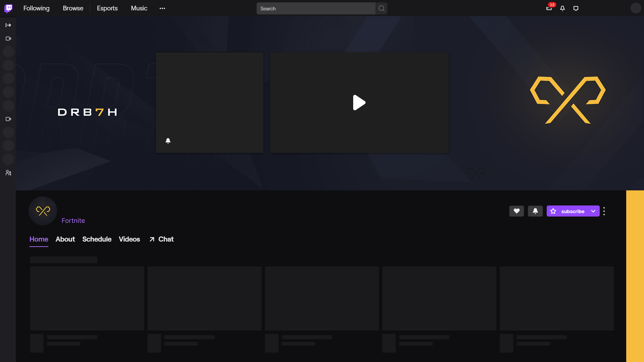Open channel vertical three-dot options menu

point(604,211)
